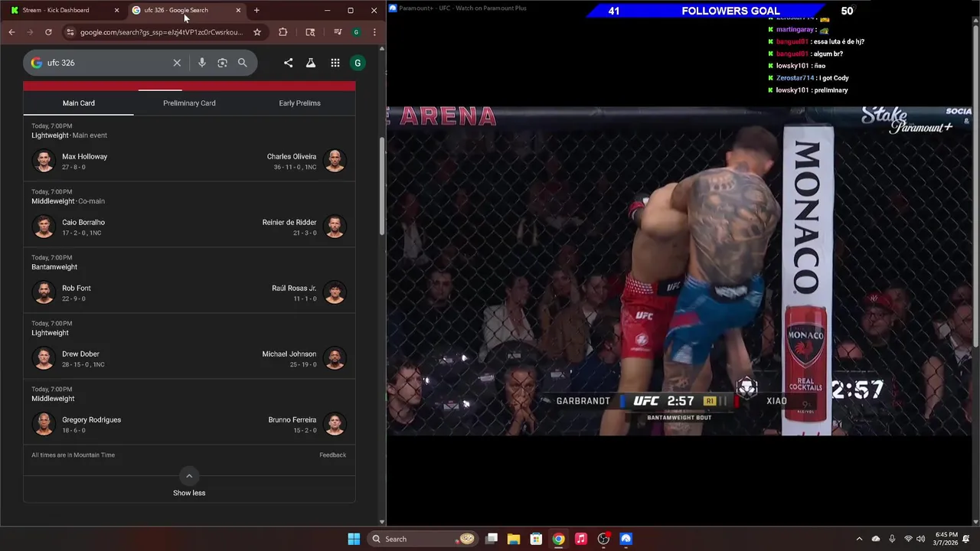Select fighter name Drew Dober
Image resolution: width=980 pixels, height=551 pixels.
click(80, 354)
